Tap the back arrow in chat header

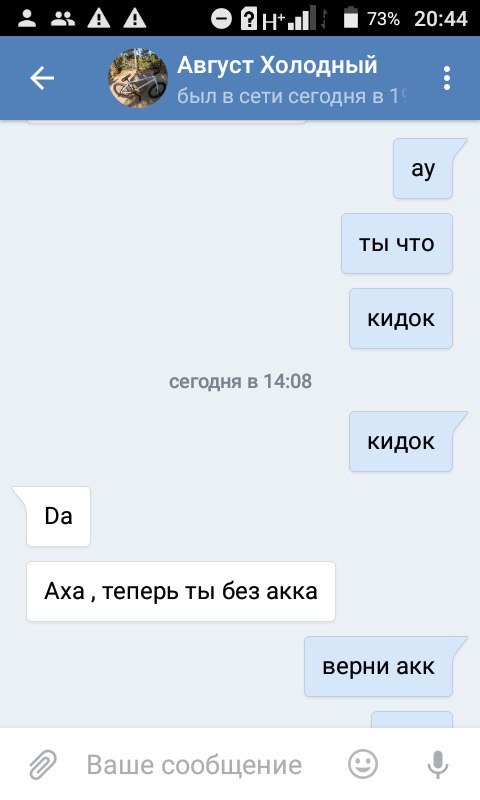tap(42, 79)
